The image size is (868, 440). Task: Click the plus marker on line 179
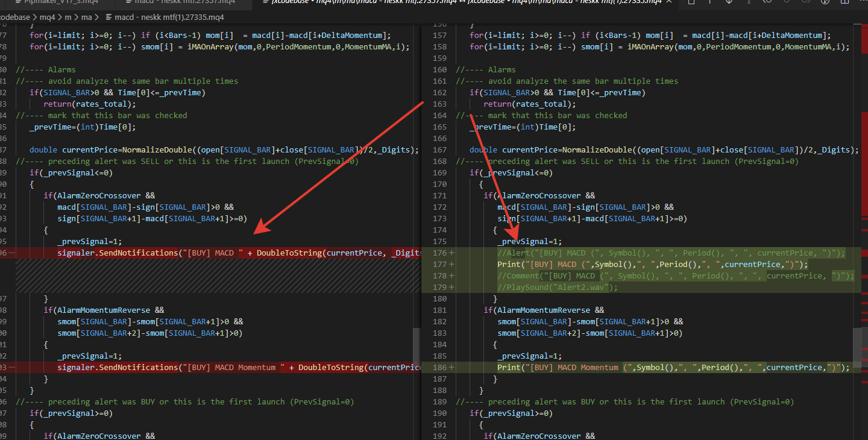tap(451, 288)
